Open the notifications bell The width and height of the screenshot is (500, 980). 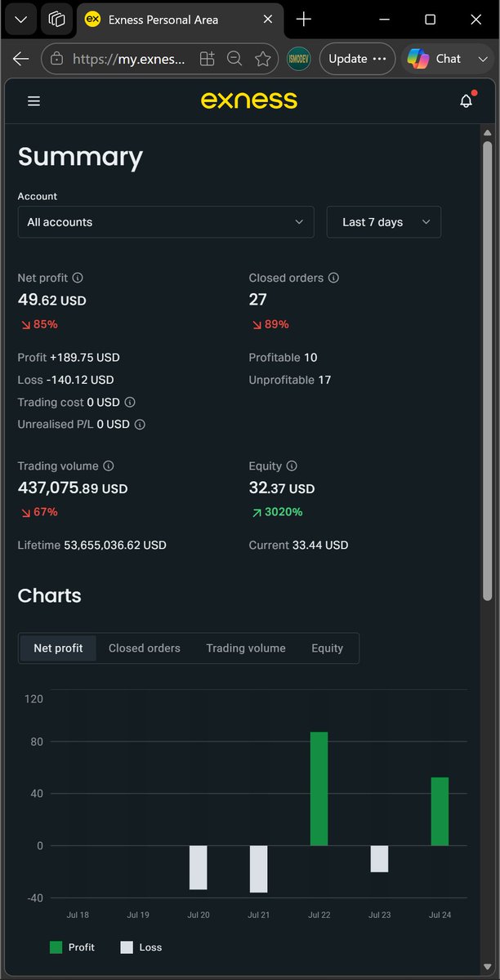[x=467, y=101]
